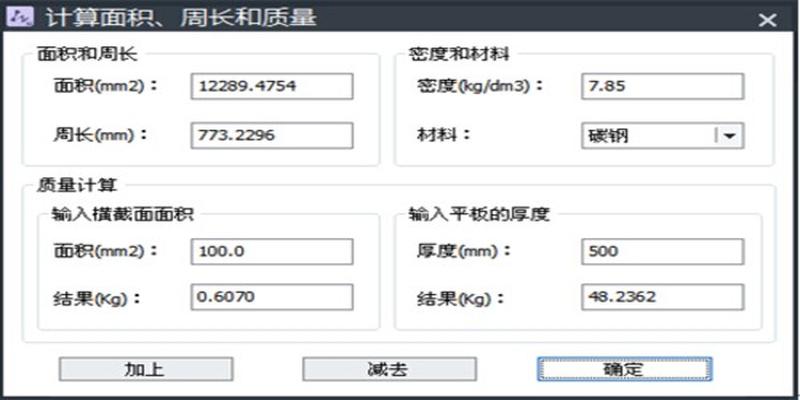Click the top 面积(mm2) field showing 12289.4754
The width and height of the screenshot is (800, 400).
pyautogui.click(x=272, y=86)
